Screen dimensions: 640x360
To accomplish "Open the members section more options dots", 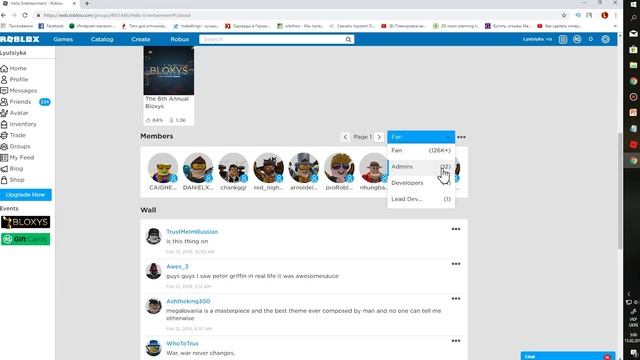I will coord(461,137).
